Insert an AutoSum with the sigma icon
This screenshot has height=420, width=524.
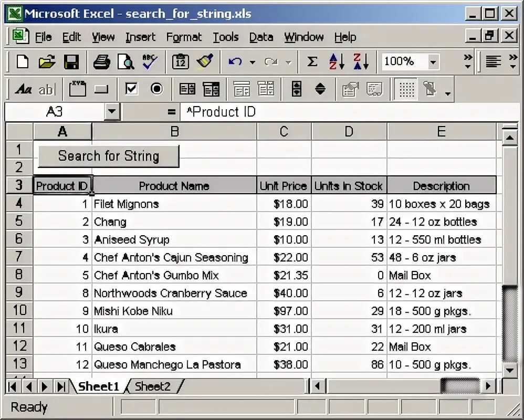[x=312, y=62]
